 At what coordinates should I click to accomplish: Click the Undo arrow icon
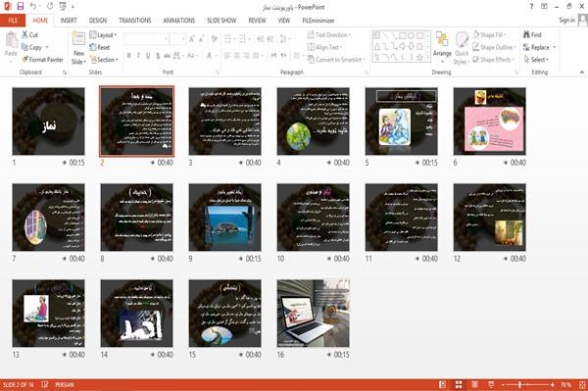click(33, 6)
